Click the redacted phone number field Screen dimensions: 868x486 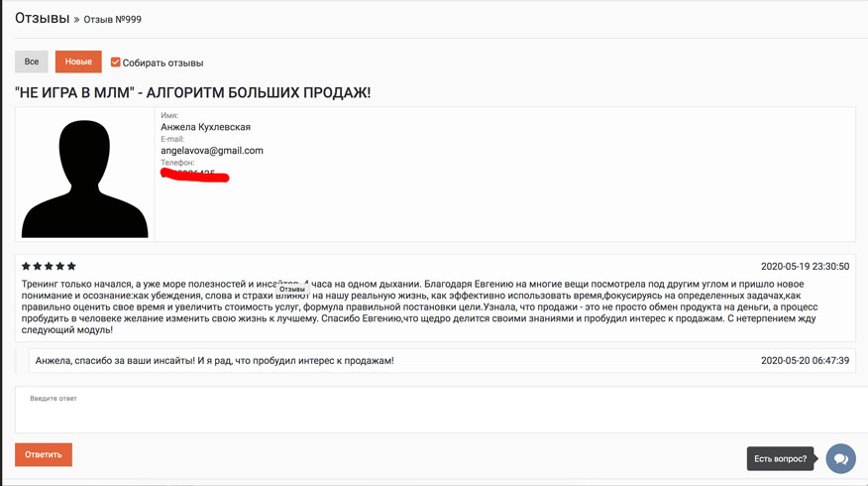point(194,176)
